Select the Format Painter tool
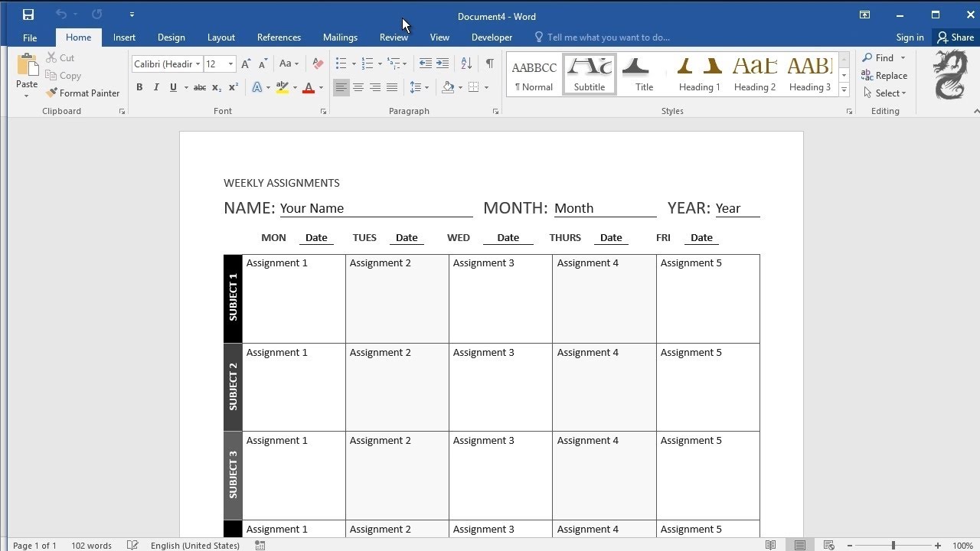Viewport: 980px width, 551px height. tap(83, 93)
